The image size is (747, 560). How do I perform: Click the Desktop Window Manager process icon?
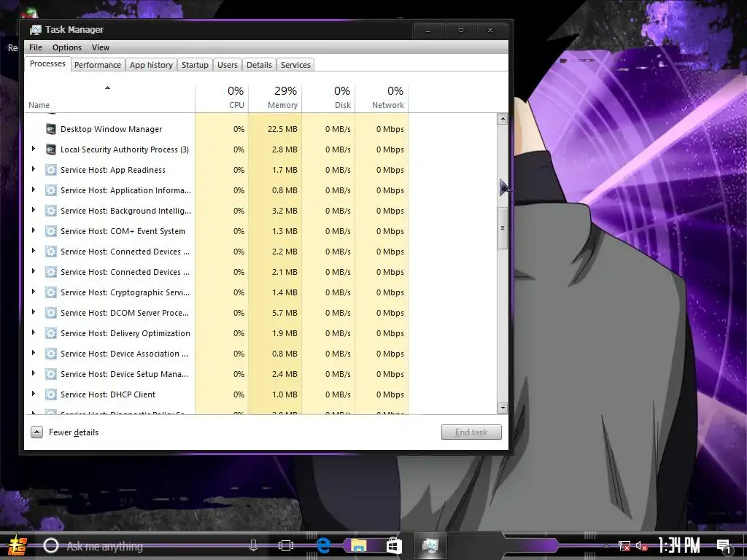point(50,129)
